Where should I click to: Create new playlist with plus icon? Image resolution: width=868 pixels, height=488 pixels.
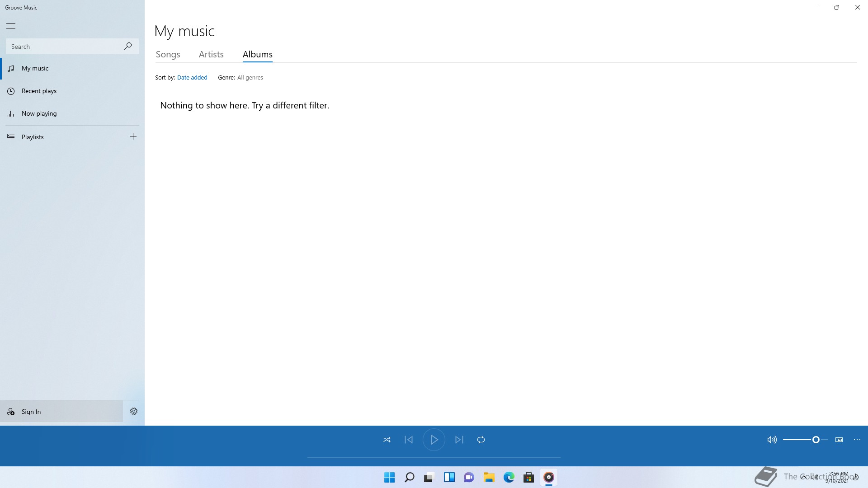click(133, 136)
